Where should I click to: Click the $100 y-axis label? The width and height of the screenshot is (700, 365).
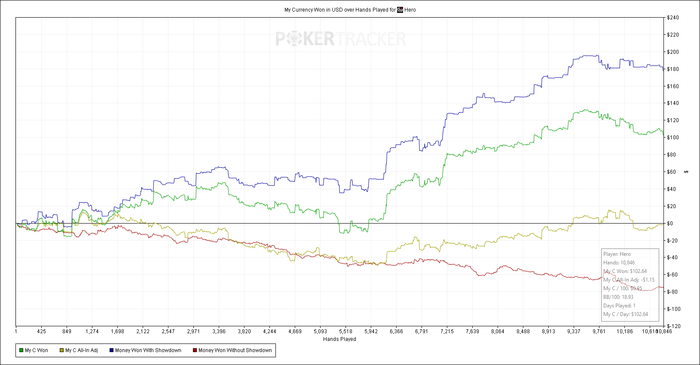[673, 138]
